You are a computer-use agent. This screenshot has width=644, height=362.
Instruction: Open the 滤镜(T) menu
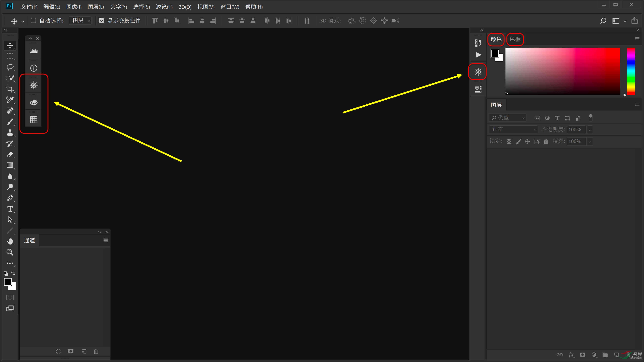[164, 7]
